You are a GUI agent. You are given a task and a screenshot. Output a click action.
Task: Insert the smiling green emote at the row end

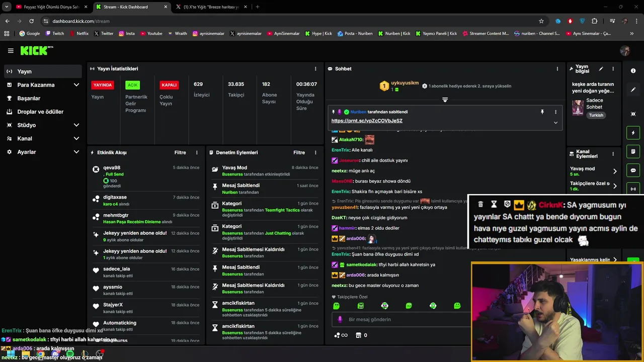pos(457,306)
